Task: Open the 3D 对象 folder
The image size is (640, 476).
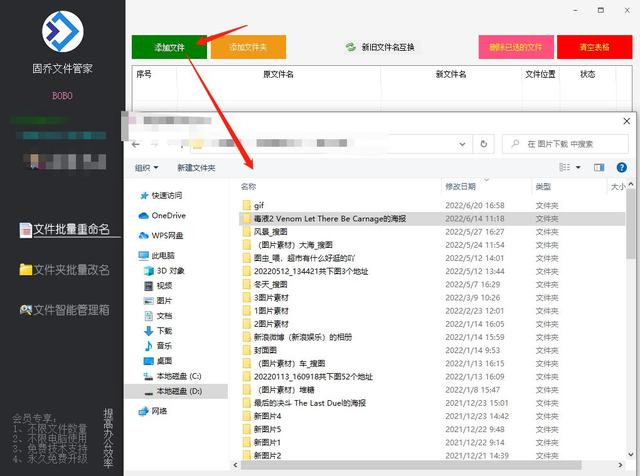Action: (170, 270)
